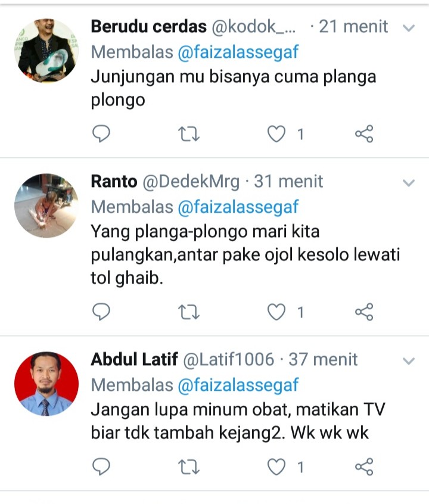The image size is (429, 504).
Task: Open Berudu cerdas profile name
Action: 148,26
